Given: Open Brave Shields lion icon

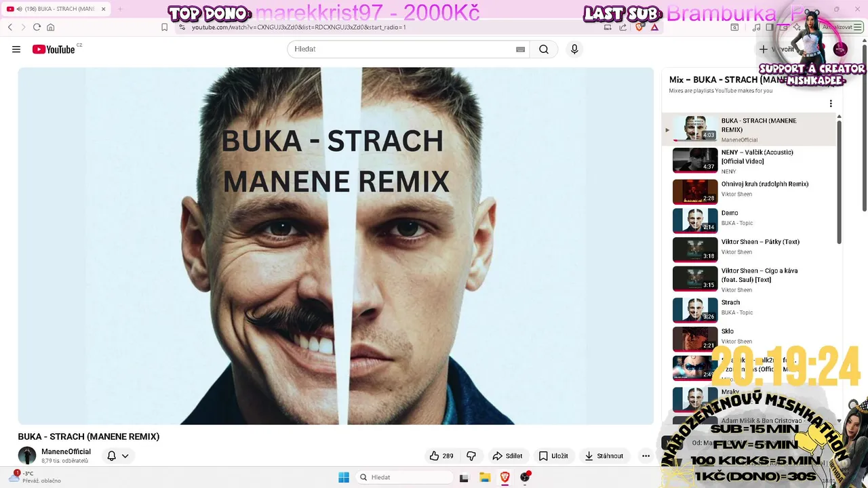Looking at the screenshot, I should pyautogui.click(x=639, y=27).
